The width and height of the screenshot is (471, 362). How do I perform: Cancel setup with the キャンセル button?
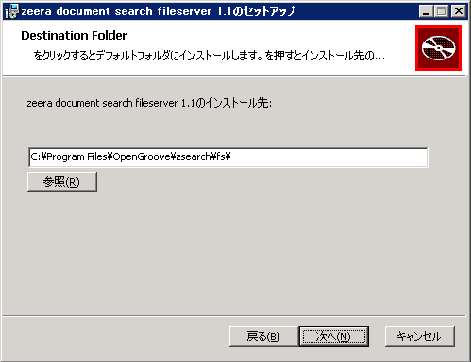point(420,336)
